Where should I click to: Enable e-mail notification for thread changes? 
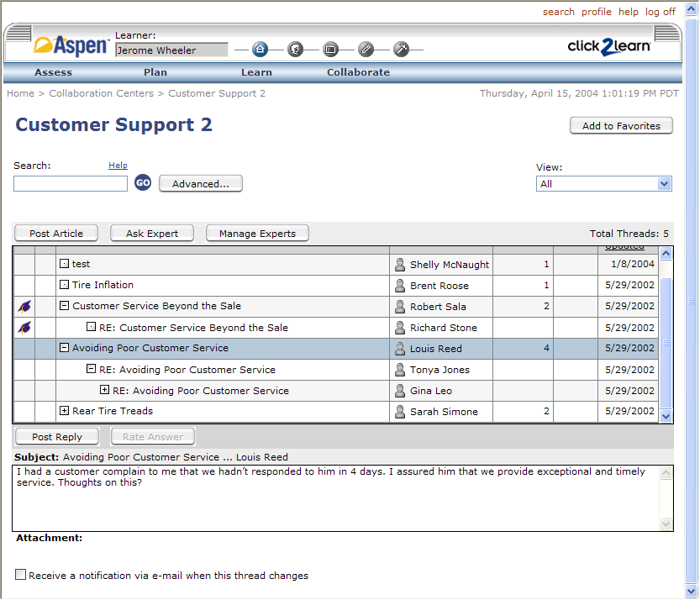click(20, 575)
